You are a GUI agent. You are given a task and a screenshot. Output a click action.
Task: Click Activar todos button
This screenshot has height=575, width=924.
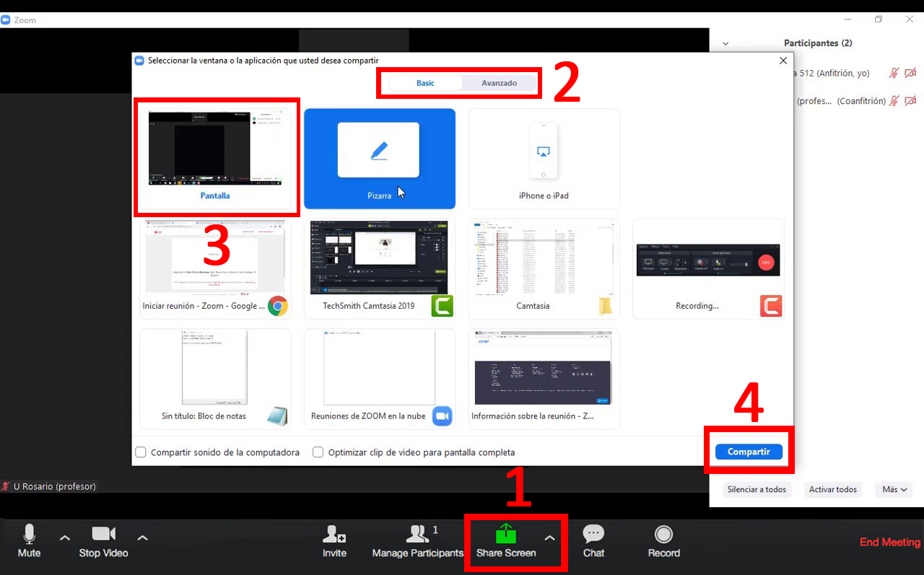tap(833, 489)
